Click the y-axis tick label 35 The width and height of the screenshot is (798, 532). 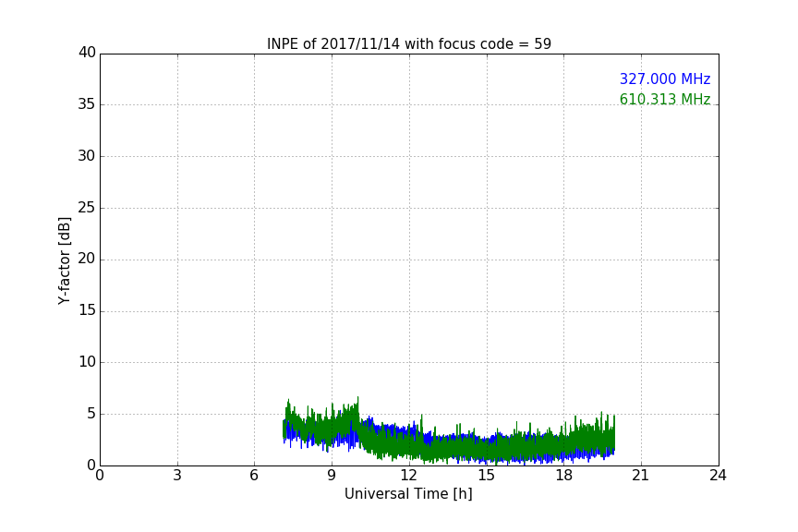pos(87,104)
